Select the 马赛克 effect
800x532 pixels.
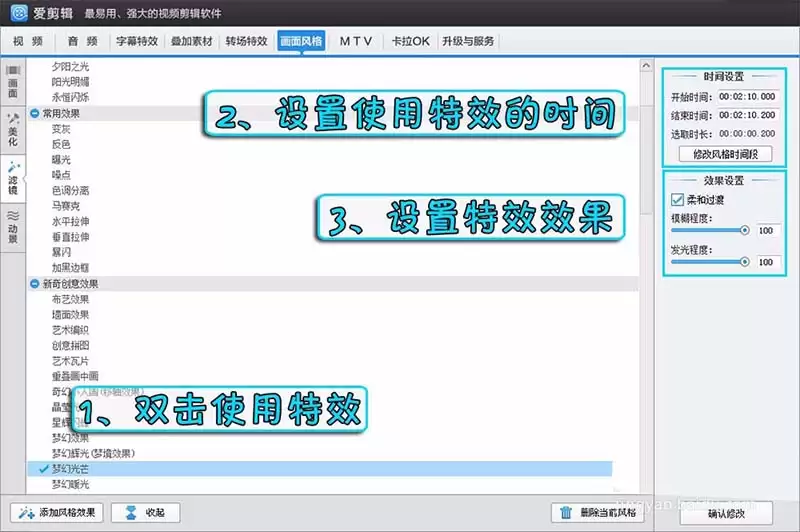[66, 206]
